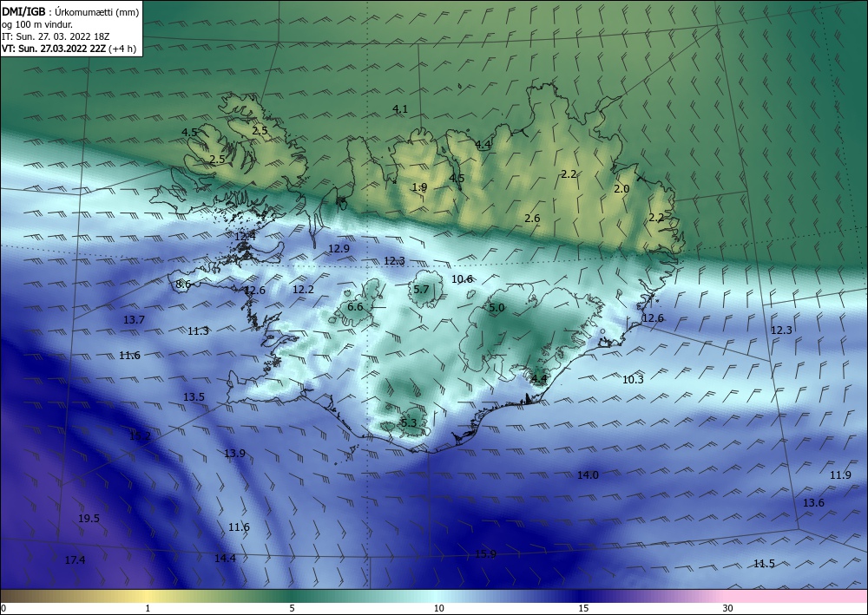This screenshot has width=868, height=615.
Task: Click the 15.9 value label
Action: (485, 554)
